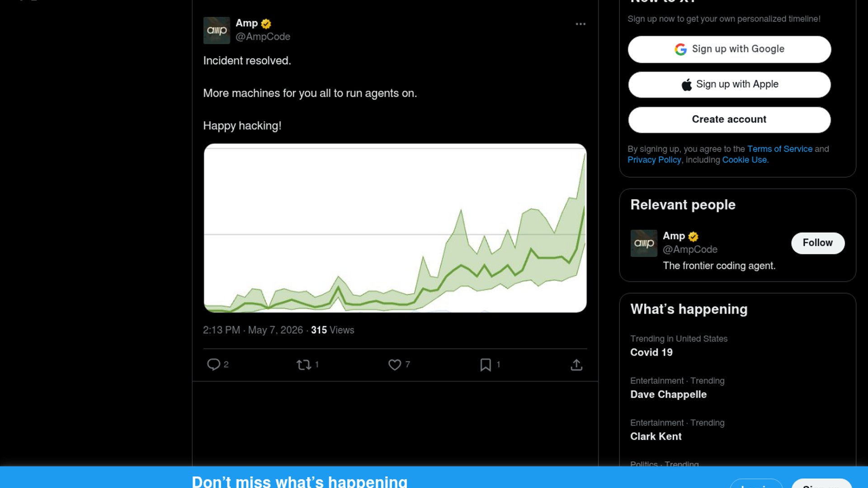Follow the Amp account

[x=817, y=243]
